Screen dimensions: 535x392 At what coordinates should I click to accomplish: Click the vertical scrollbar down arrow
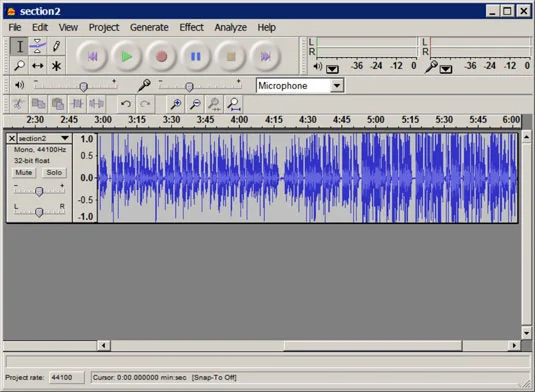tap(526, 333)
